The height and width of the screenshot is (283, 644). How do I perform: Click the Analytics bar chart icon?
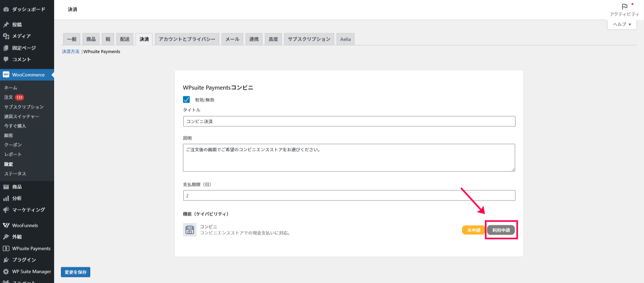click(6, 198)
